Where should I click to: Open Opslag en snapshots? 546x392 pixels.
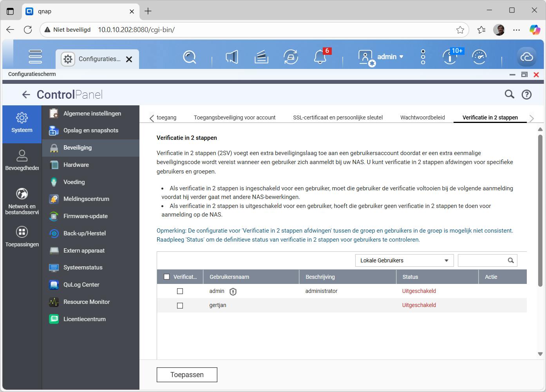tap(90, 130)
